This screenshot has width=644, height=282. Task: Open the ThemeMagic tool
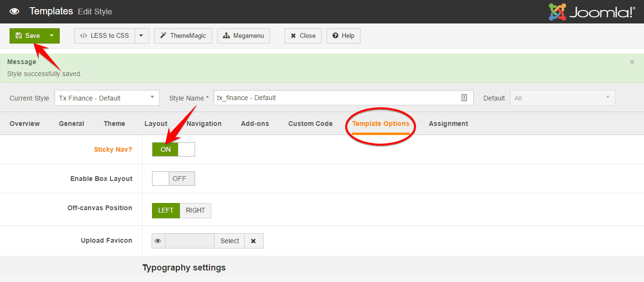click(x=183, y=35)
